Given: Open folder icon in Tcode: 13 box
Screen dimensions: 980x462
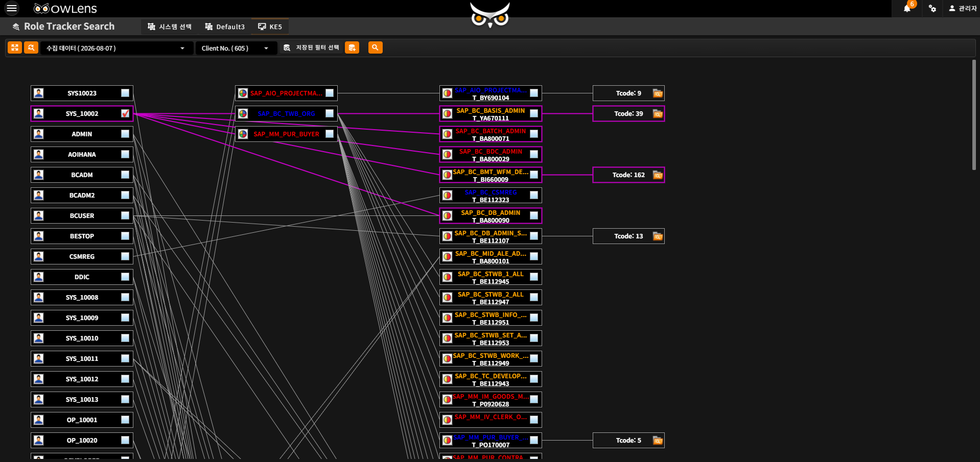Looking at the screenshot, I should pyautogui.click(x=658, y=236).
